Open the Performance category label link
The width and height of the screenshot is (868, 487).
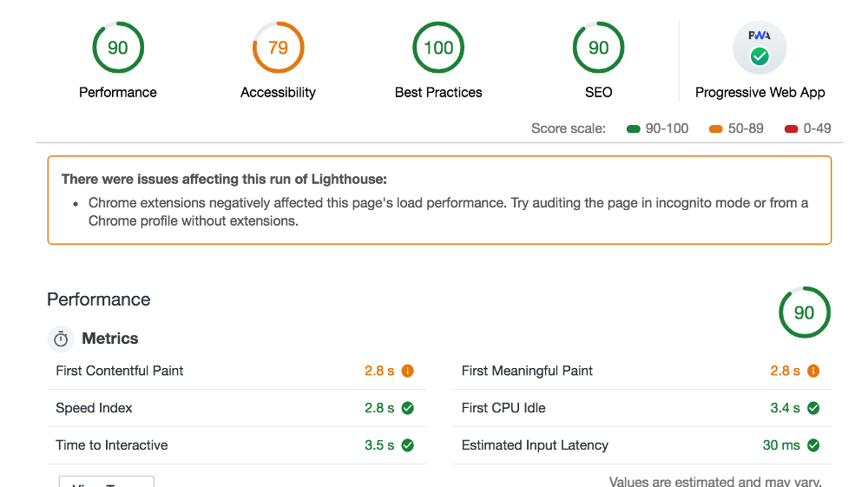[118, 92]
